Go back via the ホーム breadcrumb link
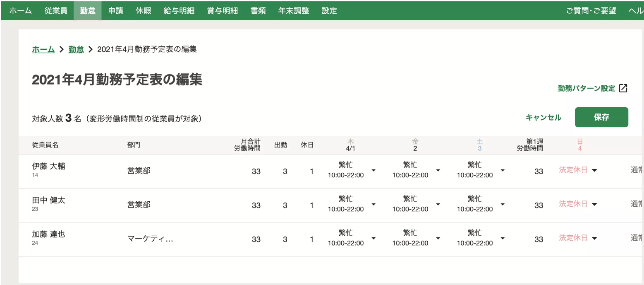This screenshot has height=285, width=644. click(43, 49)
